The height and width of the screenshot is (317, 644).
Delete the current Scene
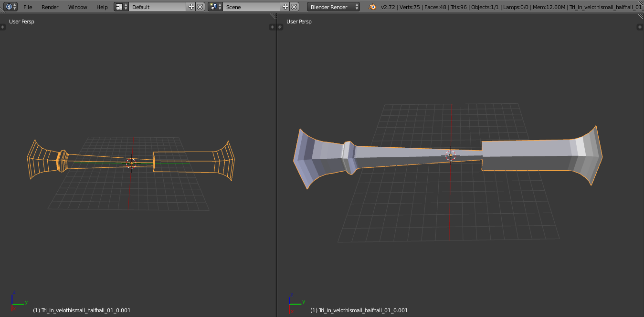pyautogui.click(x=294, y=7)
